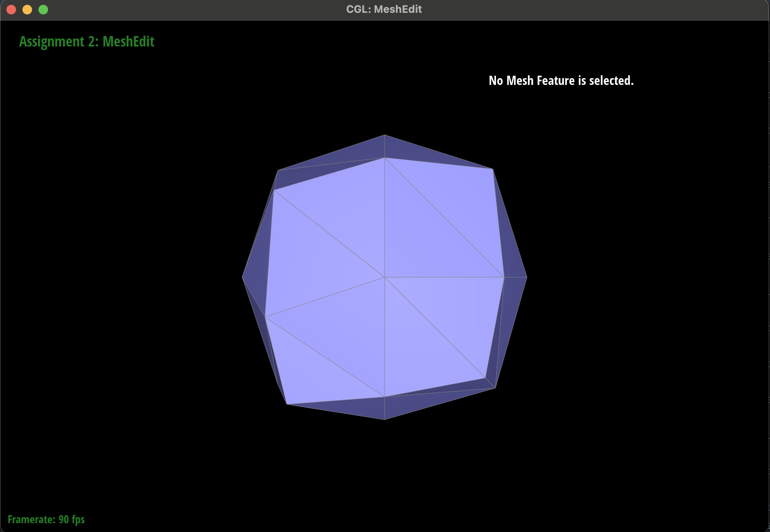Image resolution: width=770 pixels, height=532 pixels.
Task: Pick the horizontal edge right of center vertex
Action: 444,277
